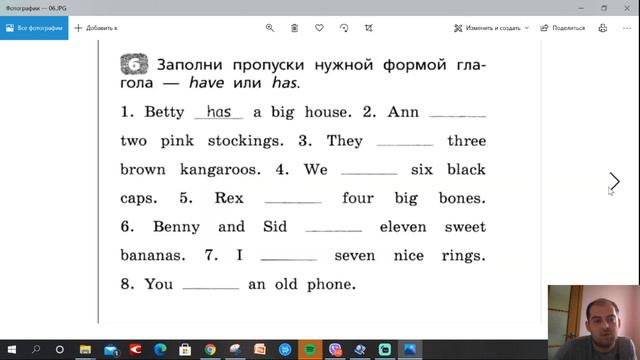Mark photo as favorite with the heart icon
This screenshot has height=360, width=640.
coord(319,28)
